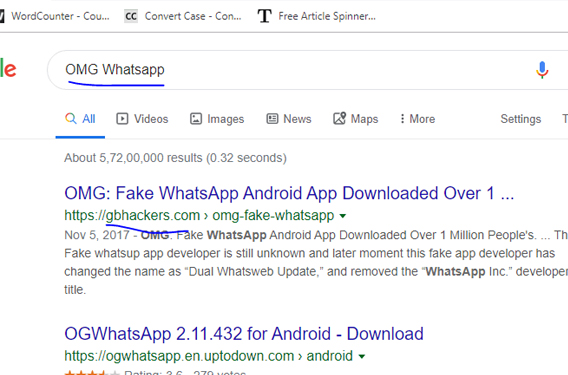
Task: Open the OMG Fake WhatsApp Android App result
Action: [289, 193]
